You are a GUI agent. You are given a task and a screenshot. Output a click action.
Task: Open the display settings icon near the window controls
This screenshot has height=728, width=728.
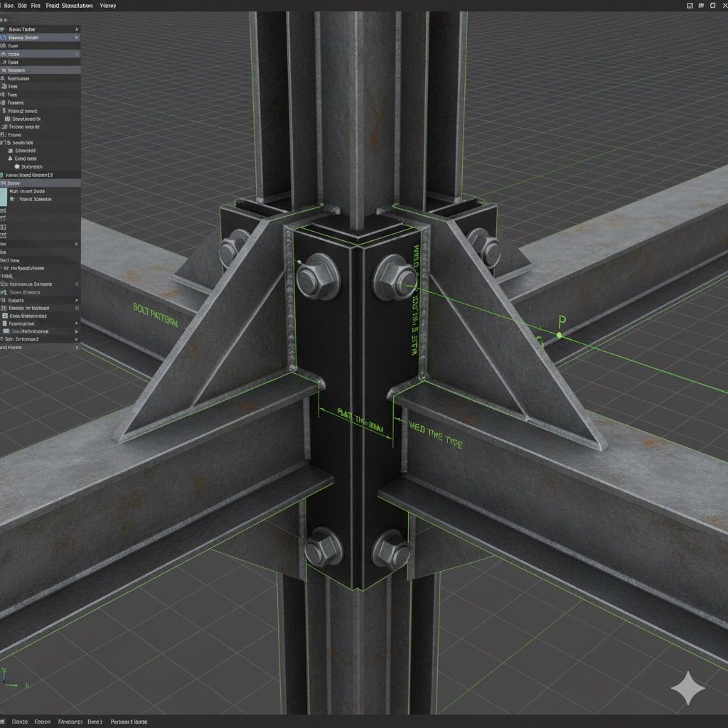coord(700,4)
